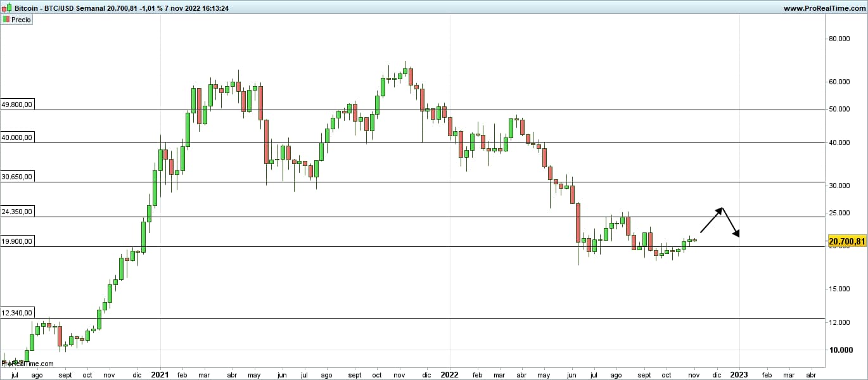Viewport: 868px width, 380px height.
Task: Click the candlestick icon in the title bar
Action: [x=6, y=8]
